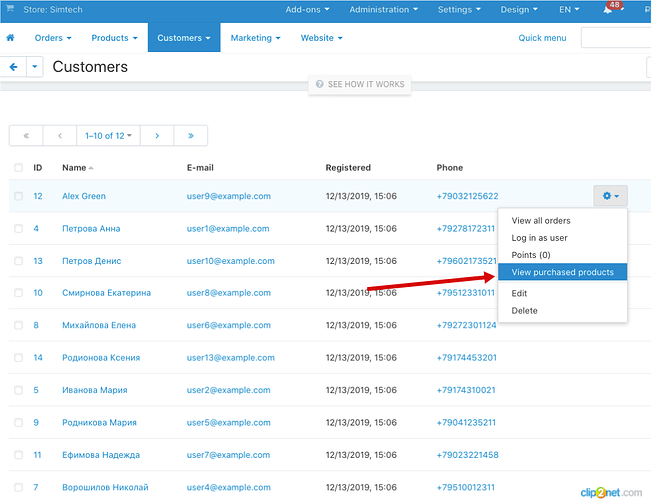This screenshot has width=652, height=500.
Task: Jump to last page of pagination
Action: pyautogui.click(x=190, y=135)
